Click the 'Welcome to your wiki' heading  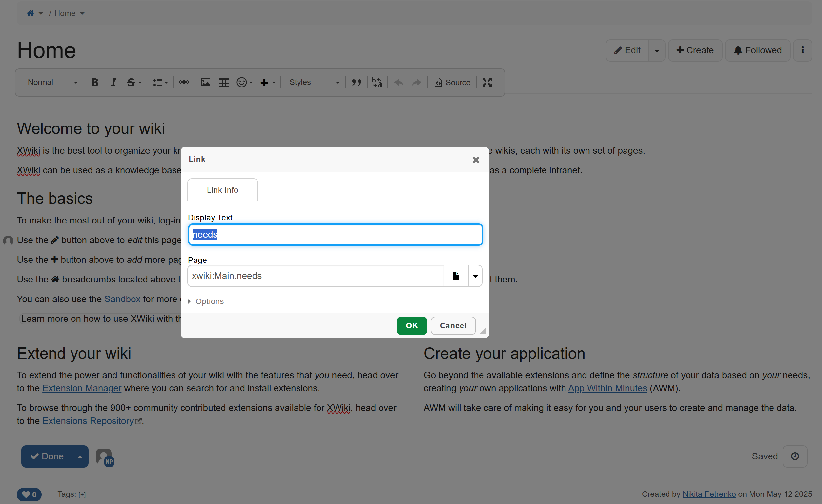coord(91,129)
